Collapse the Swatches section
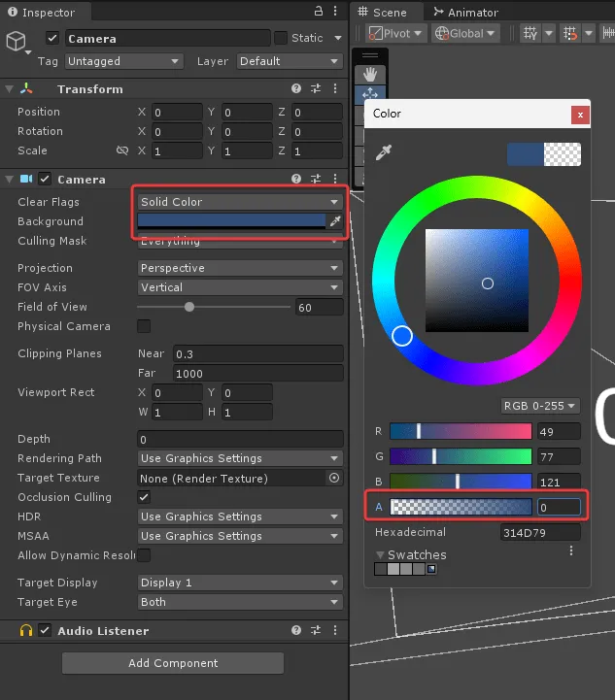615x700 pixels. point(380,555)
